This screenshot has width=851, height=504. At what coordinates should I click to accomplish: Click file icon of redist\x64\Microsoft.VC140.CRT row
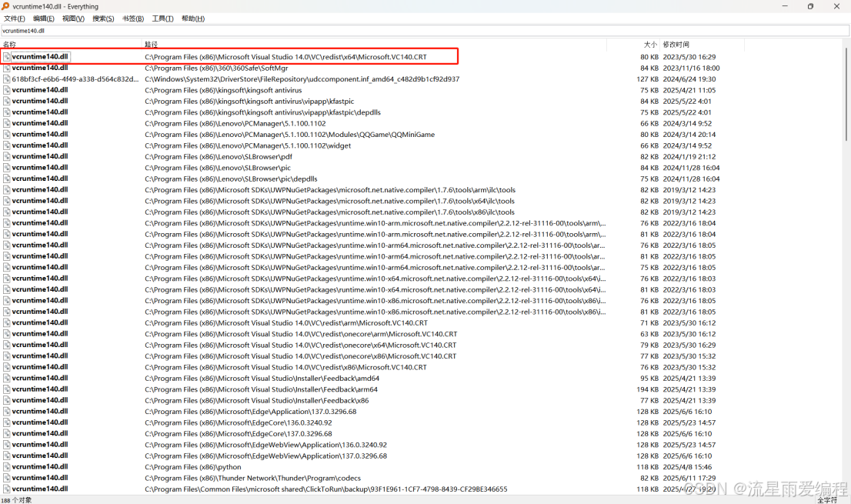[x=6, y=57]
